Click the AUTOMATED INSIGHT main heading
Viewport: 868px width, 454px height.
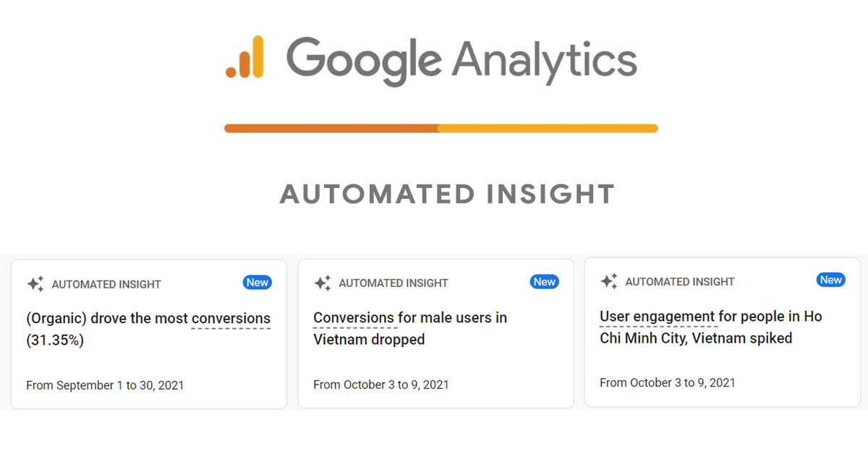[447, 194]
